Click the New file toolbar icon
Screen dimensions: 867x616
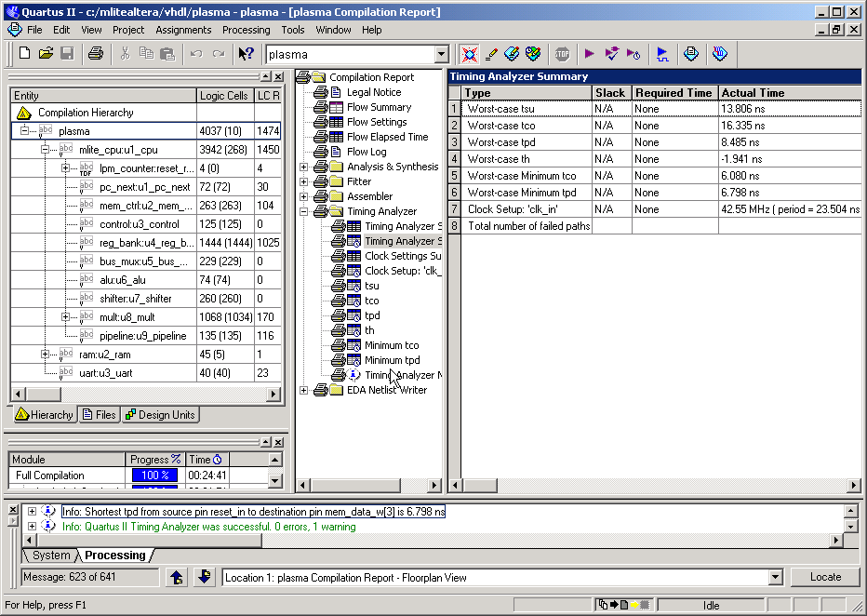point(24,54)
